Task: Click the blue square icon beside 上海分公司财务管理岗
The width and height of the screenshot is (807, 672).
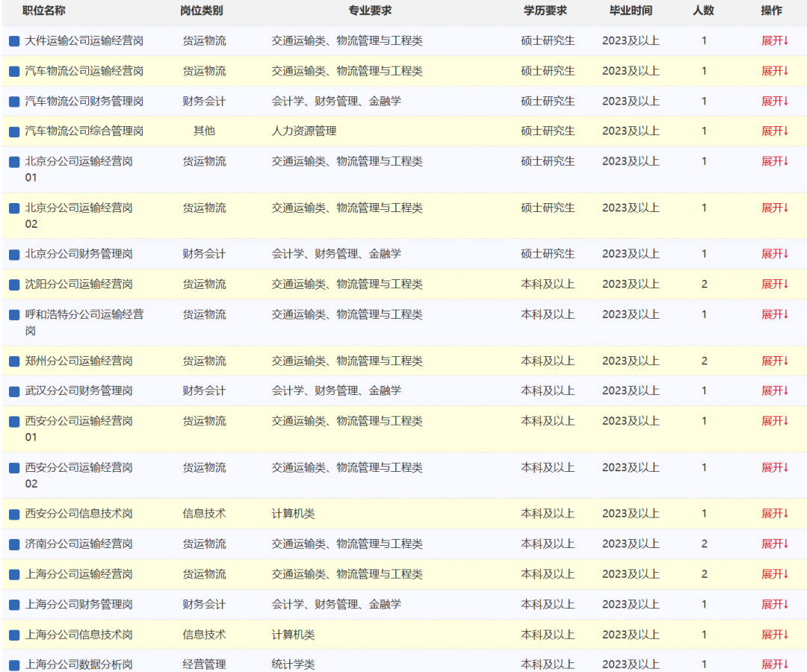Action: click(x=14, y=605)
